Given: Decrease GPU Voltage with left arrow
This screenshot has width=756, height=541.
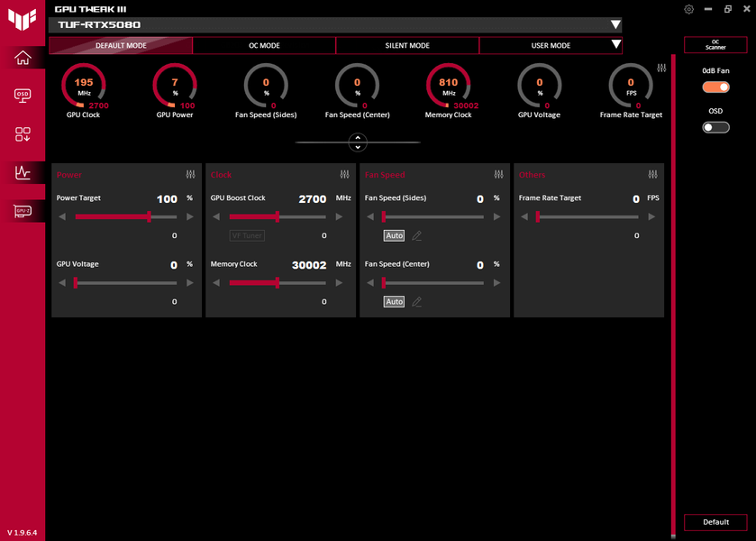Looking at the screenshot, I should [x=62, y=283].
